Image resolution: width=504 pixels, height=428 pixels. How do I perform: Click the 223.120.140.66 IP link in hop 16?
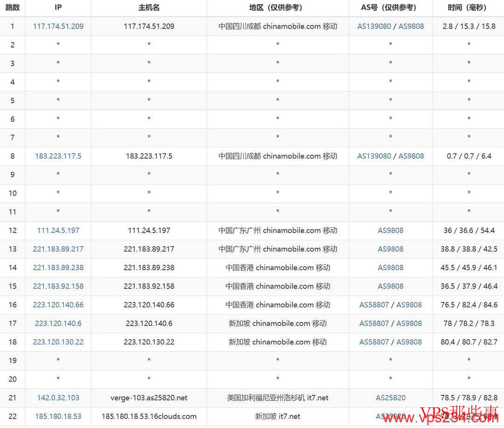58,305
